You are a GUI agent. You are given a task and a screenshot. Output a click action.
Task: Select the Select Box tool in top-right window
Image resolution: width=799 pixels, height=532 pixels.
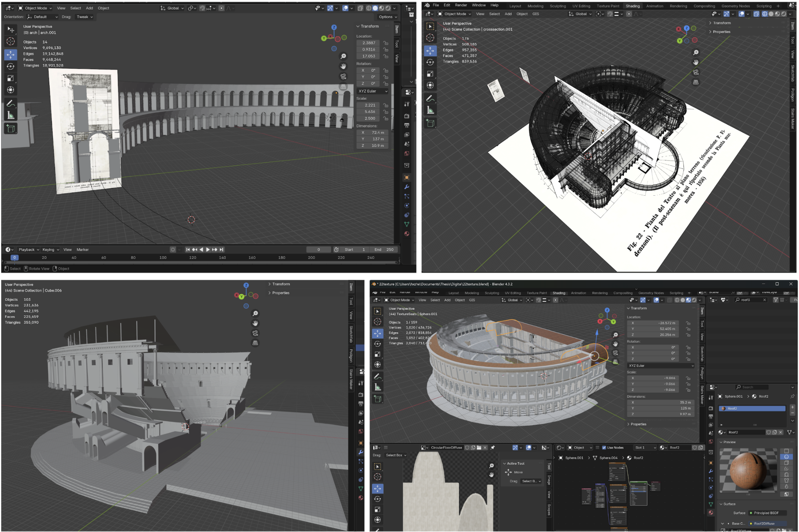tap(430, 26)
